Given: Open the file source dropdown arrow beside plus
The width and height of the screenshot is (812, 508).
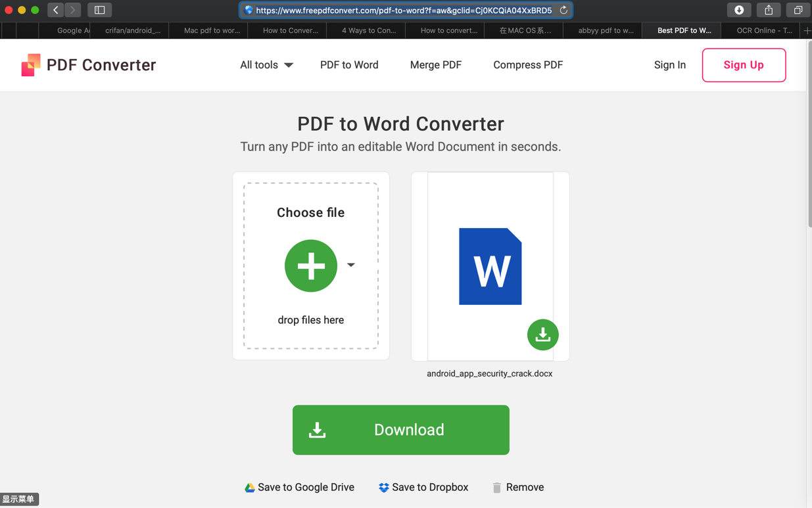Looking at the screenshot, I should pyautogui.click(x=351, y=265).
